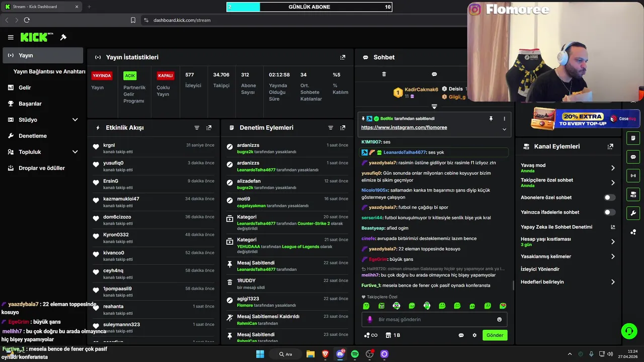This screenshot has height=362, width=644.
Task: Open the Windows Start menu
Action: [260, 354]
